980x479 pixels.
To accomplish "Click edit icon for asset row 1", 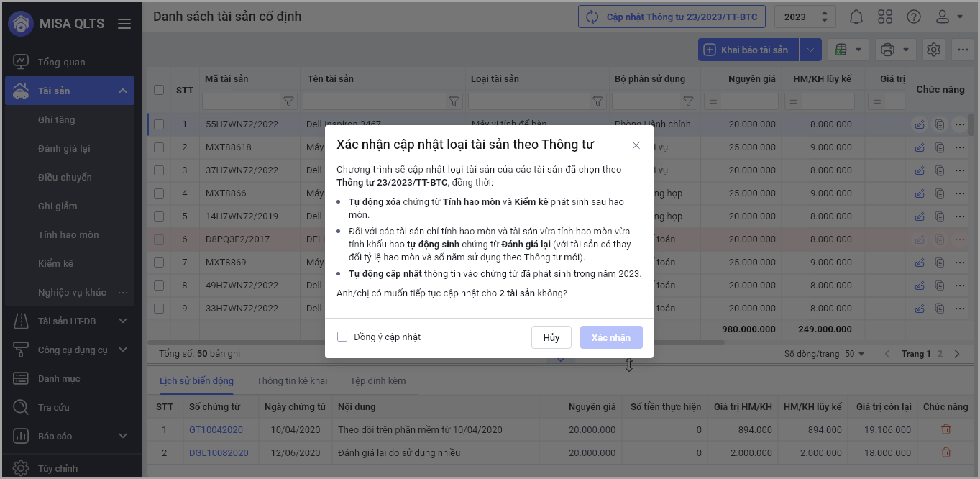I will pyautogui.click(x=920, y=124).
